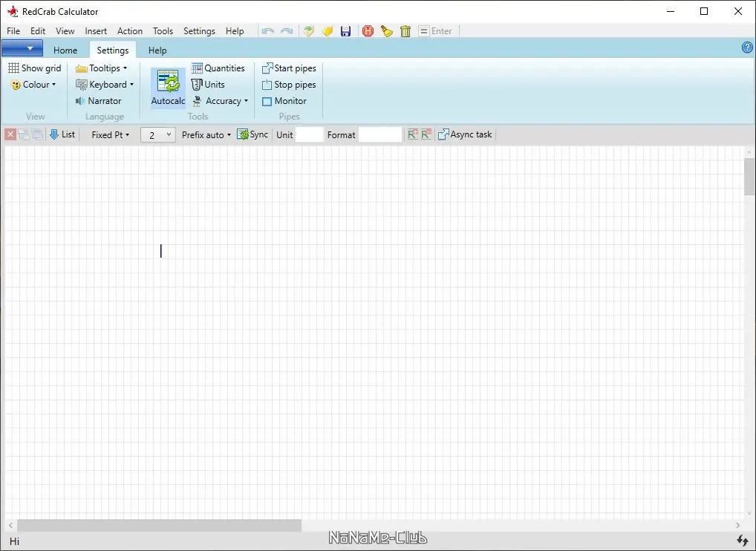Toggle the Monitor checkbox
The image size is (756, 551).
[284, 101]
